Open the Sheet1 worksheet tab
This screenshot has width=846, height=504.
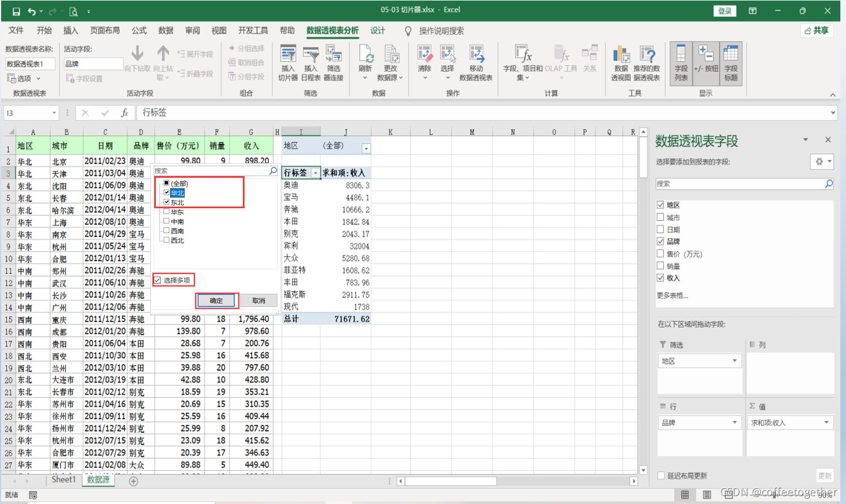[63, 480]
